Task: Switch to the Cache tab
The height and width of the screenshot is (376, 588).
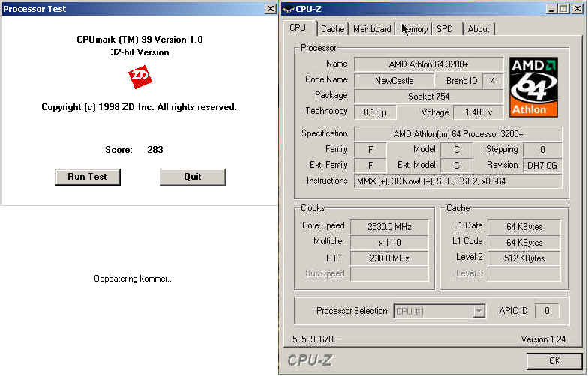Action: [x=333, y=29]
